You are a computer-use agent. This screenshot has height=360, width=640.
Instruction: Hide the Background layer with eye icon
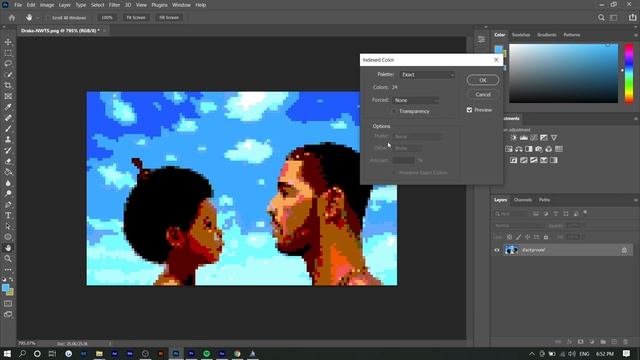[x=497, y=250]
